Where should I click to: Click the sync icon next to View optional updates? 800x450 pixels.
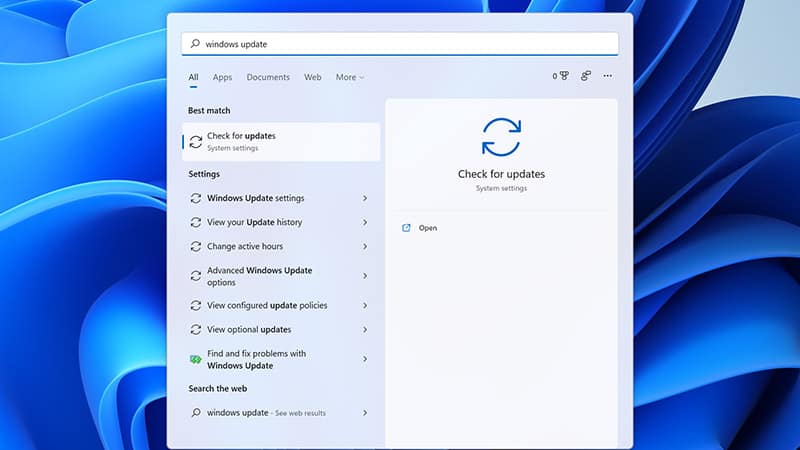coord(195,330)
